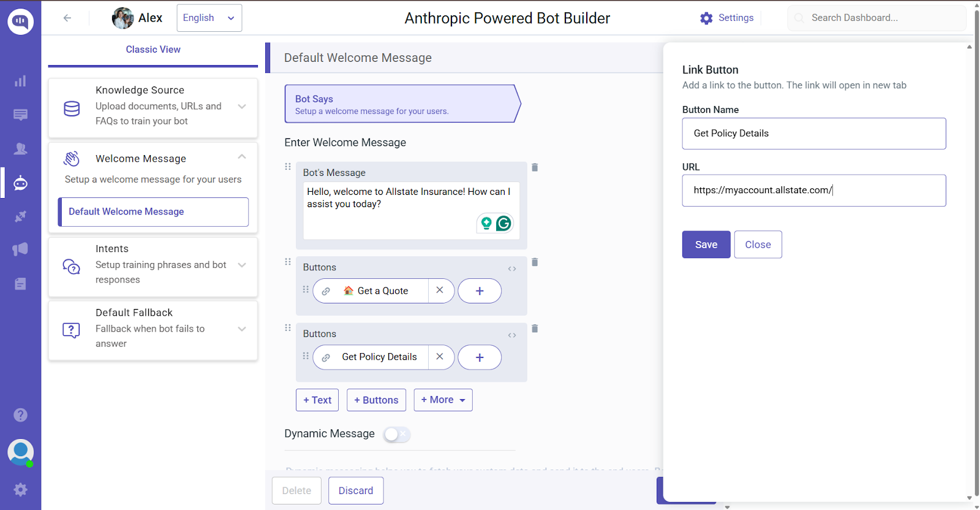
Task: Select the Get Policy Details button label
Action: click(379, 357)
